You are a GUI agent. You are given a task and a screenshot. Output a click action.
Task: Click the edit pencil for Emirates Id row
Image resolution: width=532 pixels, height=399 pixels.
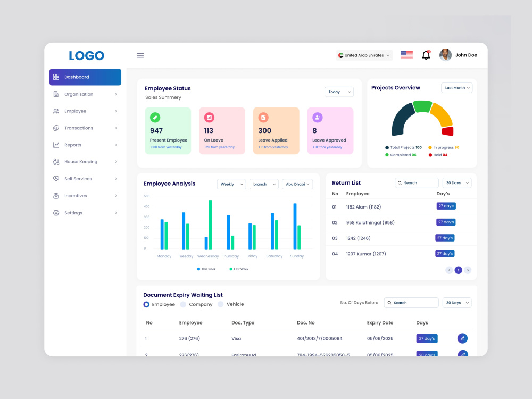[463, 353]
